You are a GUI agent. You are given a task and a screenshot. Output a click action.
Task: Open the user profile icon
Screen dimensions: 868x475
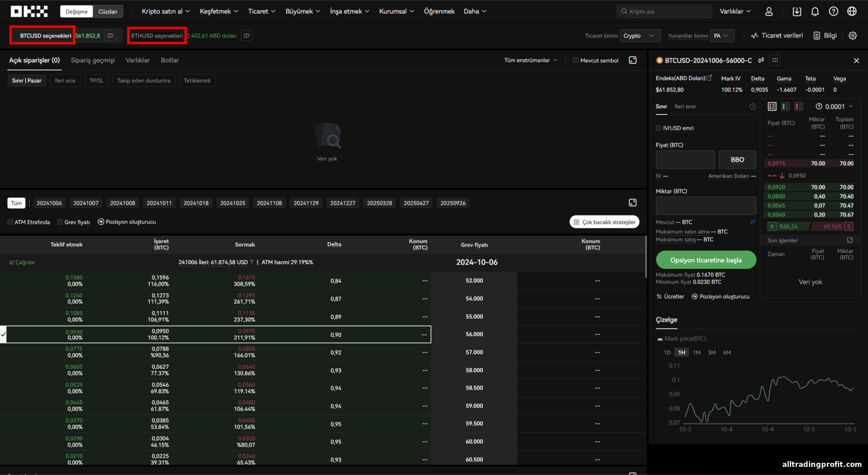(x=769, y=11)
